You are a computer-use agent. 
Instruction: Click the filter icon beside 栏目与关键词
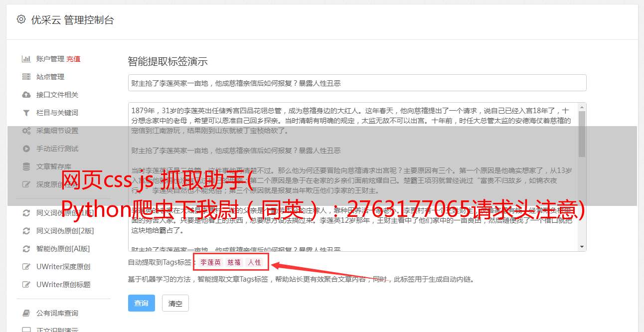(26, 113)
